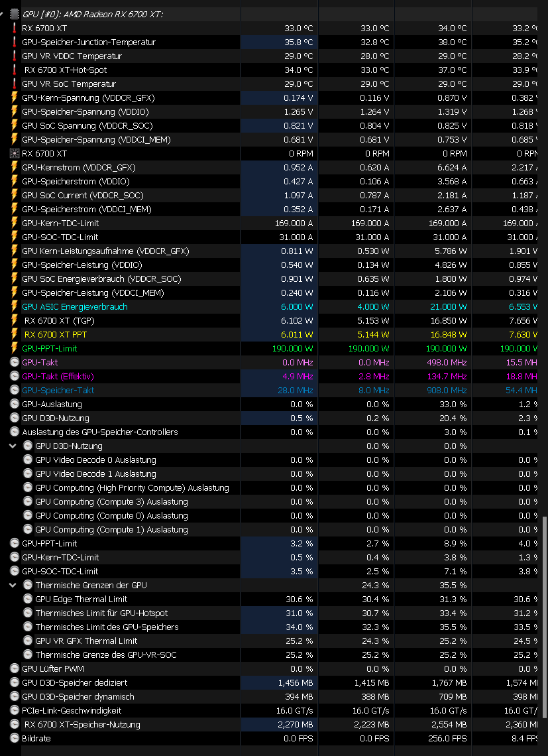Click lightning icon of GPU ASIC Energieverbrauch

(x=15, y=306)
